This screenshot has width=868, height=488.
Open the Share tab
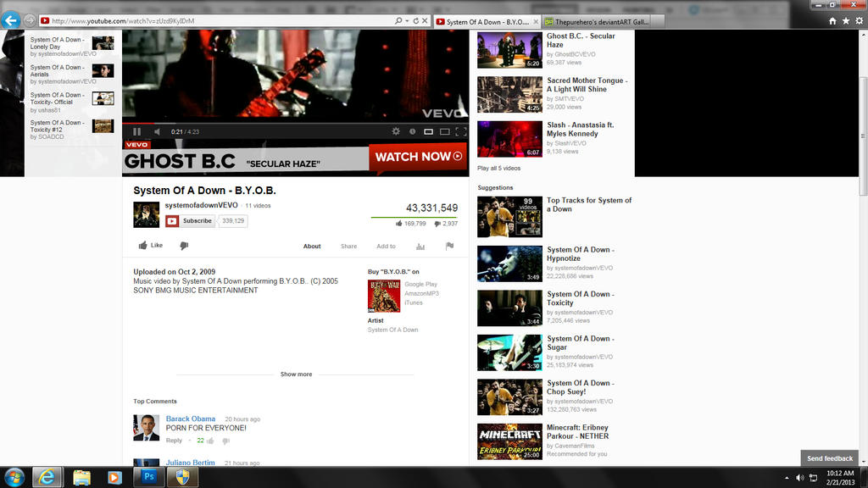pyautogui.click(x=348, y=247)
